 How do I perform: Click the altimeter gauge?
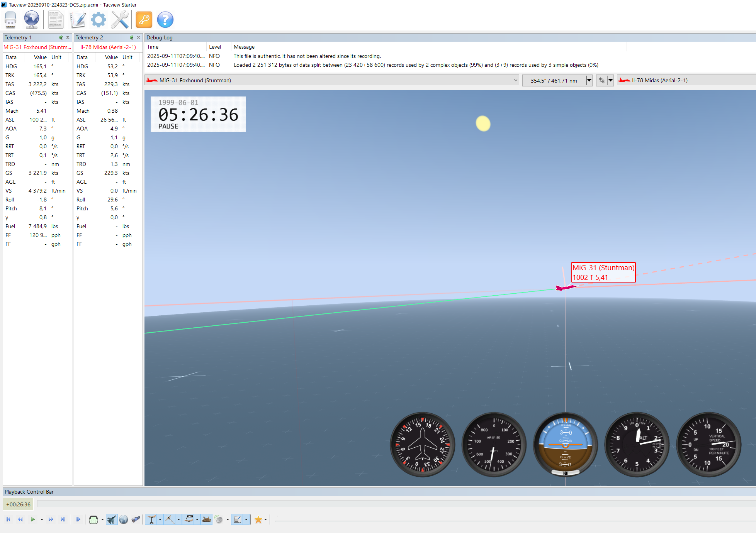(637, 445)
